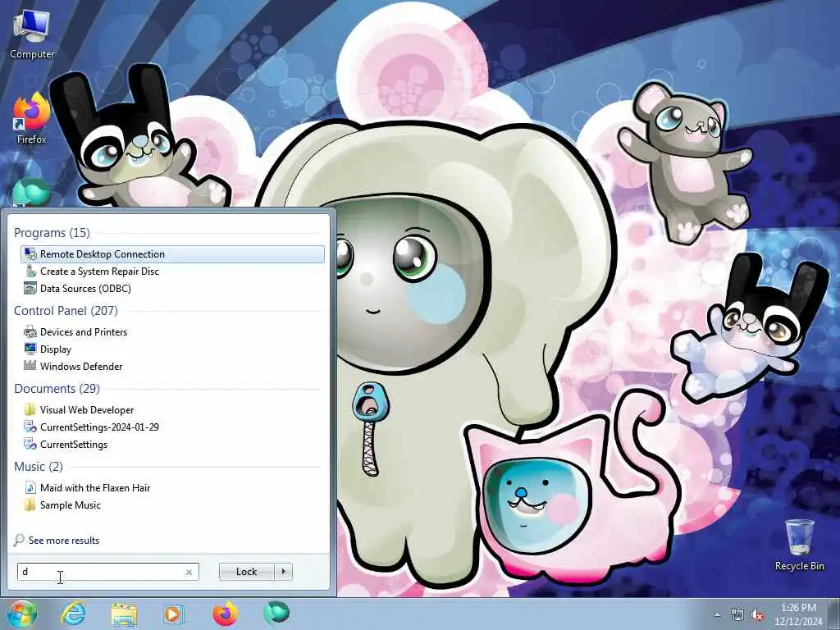Show hidden tray icons arrow
The height and width of the screenshot is (630, 840).
(717, 614)
